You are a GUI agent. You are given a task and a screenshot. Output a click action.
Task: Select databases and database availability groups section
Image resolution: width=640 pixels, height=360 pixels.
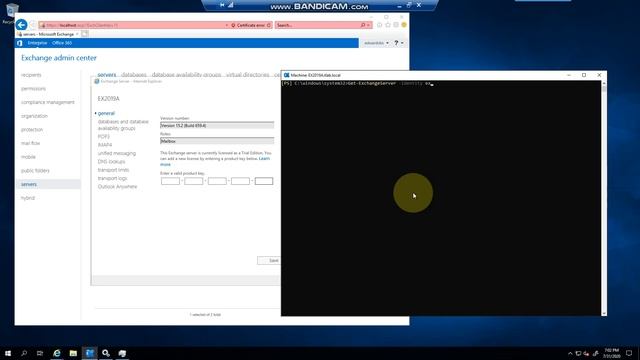click(123, 125)
